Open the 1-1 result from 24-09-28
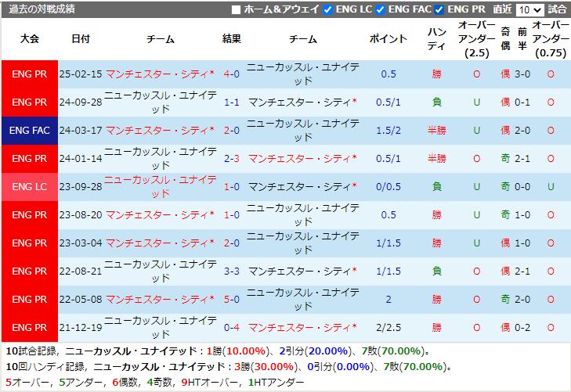This screenshot has height=392, width=571. (231, 102)
